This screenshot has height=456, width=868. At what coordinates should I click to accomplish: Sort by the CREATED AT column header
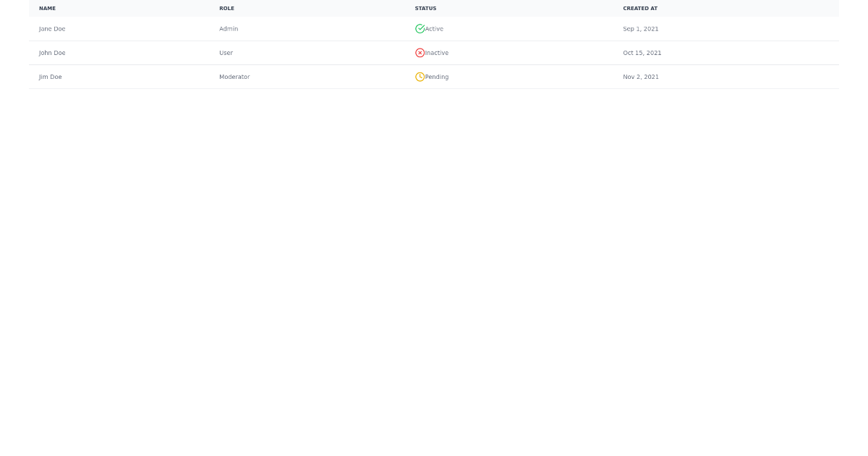click(640, 8)
